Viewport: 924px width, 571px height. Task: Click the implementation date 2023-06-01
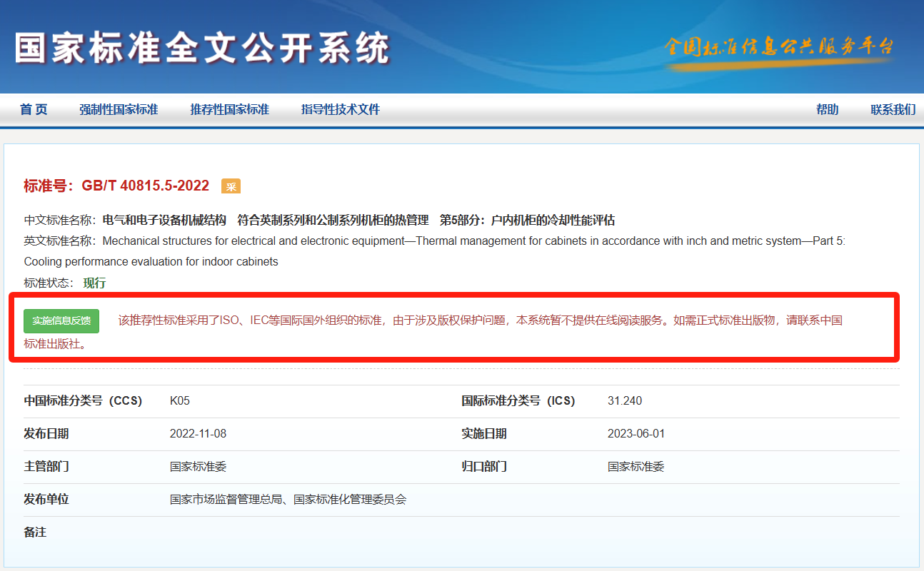coord(636,434)
